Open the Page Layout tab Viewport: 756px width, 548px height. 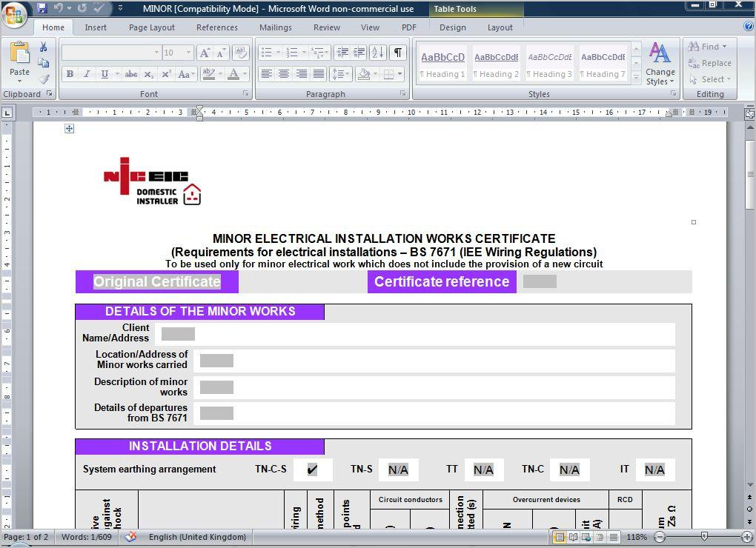pyautogui.click(x=151, y=27)
